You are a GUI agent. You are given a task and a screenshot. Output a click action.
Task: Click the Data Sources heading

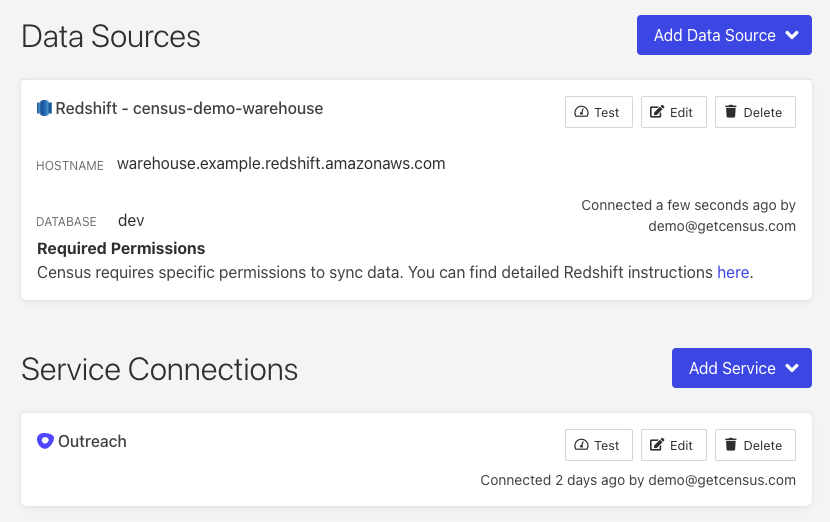pos(111,37)
